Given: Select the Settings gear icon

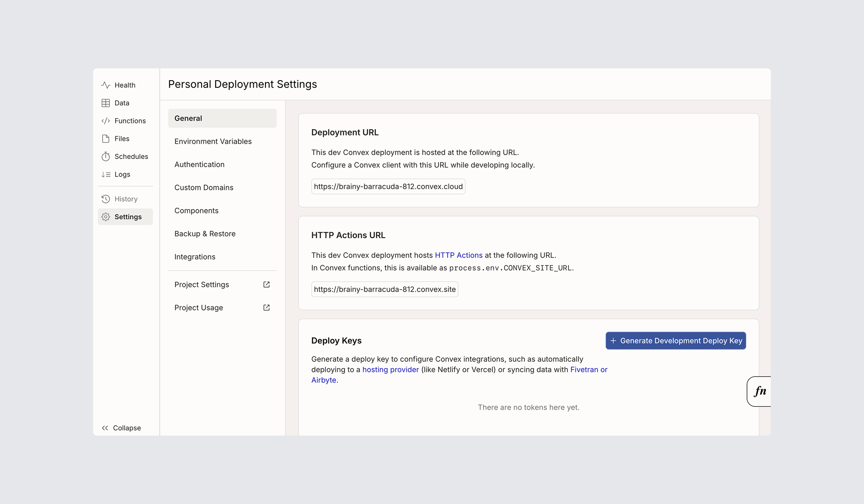Looking at the screenshot, I should click(x=105, y=216).
